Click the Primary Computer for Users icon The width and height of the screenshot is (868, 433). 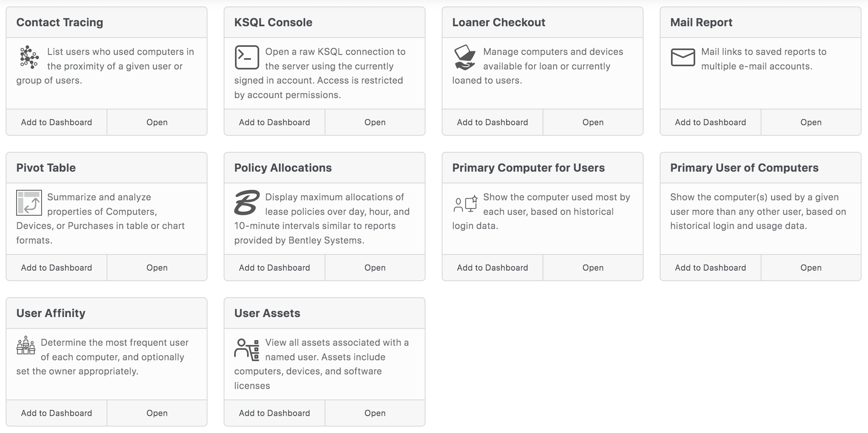click(x=465, y=204)
